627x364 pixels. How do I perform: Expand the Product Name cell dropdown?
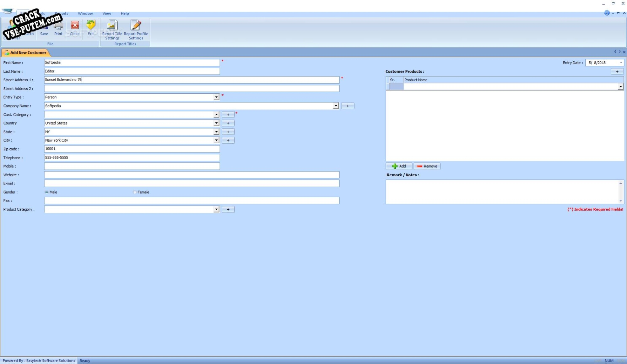coord(621,87)
